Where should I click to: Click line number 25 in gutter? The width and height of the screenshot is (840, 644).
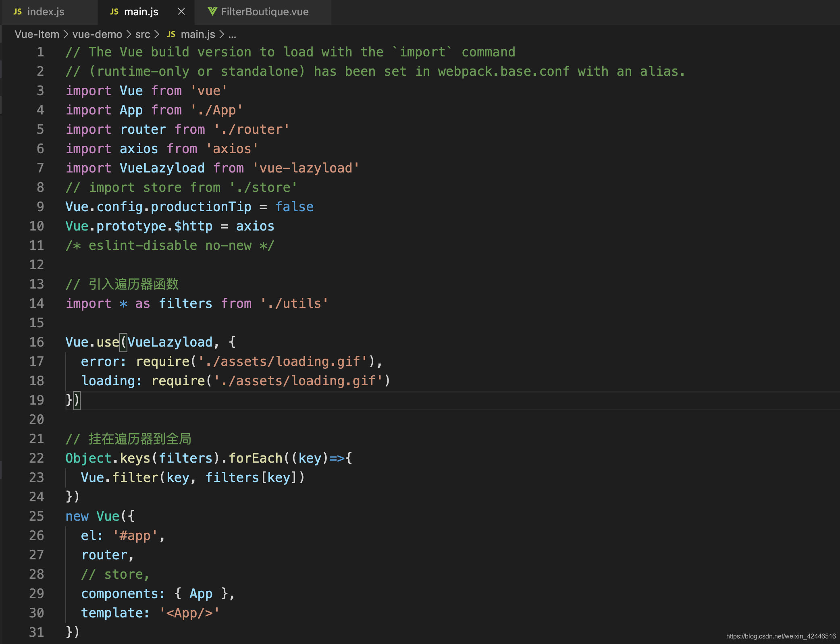click(37, 516)
